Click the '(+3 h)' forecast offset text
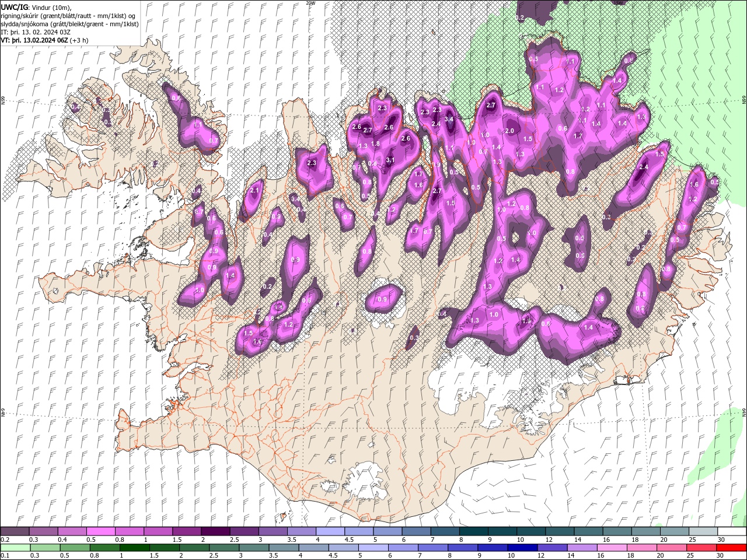Image resolution: width=747 pixels, height=560 pixels. coord(79,40)
